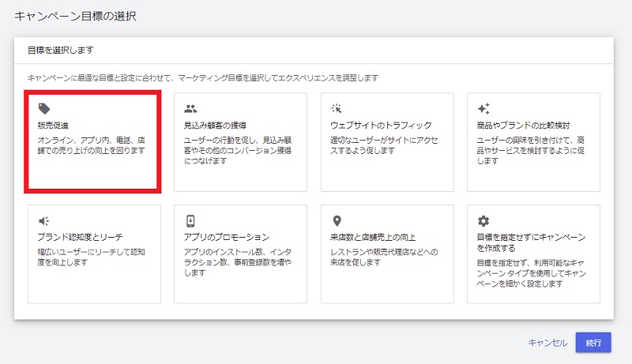The width and height of the screenshot is (632, 364).
Task: Select the 販売促進 goal title
Action: (53, 126)
